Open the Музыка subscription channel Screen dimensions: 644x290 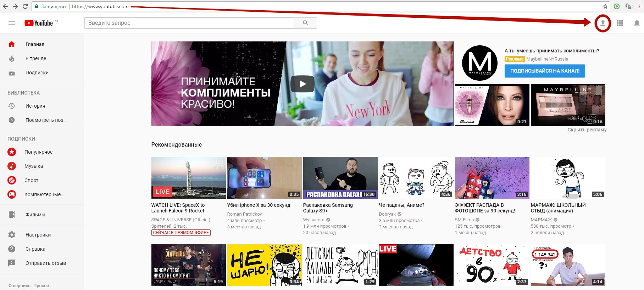click(33, 166)
